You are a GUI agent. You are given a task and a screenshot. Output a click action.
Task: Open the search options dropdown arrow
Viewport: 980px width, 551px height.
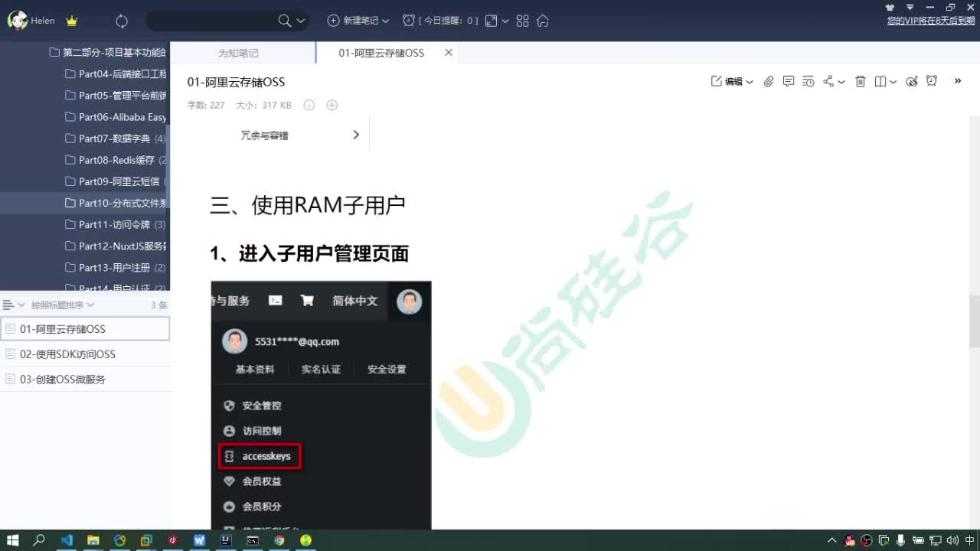pos(301,21)
